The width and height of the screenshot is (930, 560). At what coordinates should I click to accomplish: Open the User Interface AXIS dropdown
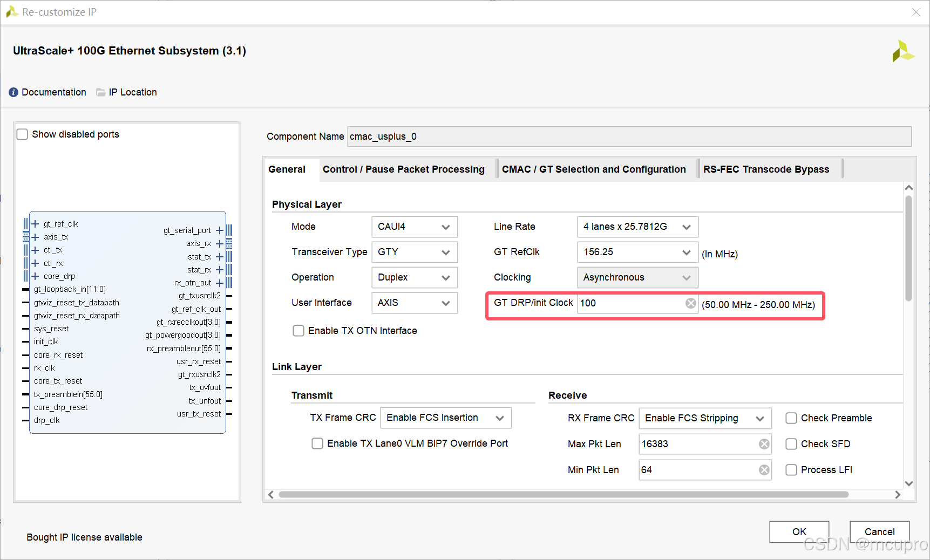(x=415, y=303)
